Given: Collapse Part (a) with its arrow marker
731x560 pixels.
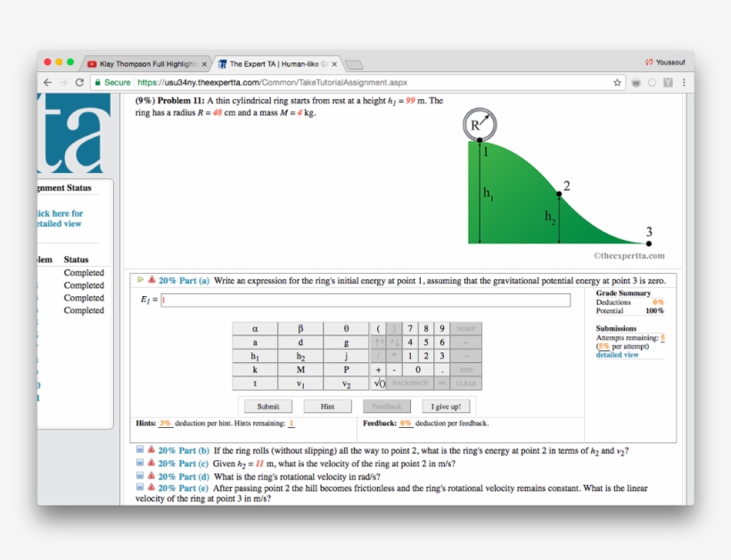Looking at the screenshot, I should pyautogui.click(x=140, y=280).
